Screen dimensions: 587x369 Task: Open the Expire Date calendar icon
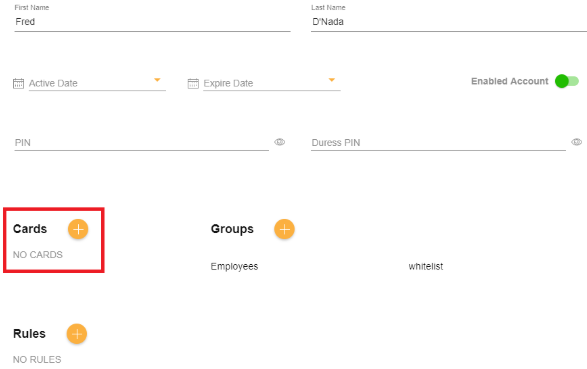click(193, 83)
